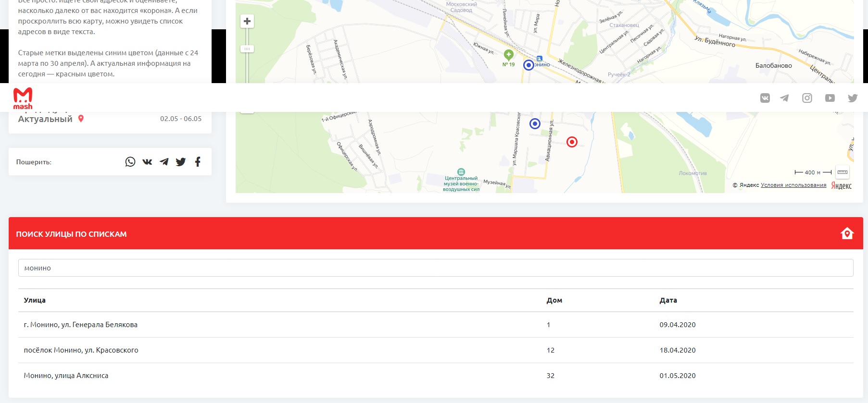Click the street search input field
The width and height of the screenshot is (868, 403).
tap(435, 268)
